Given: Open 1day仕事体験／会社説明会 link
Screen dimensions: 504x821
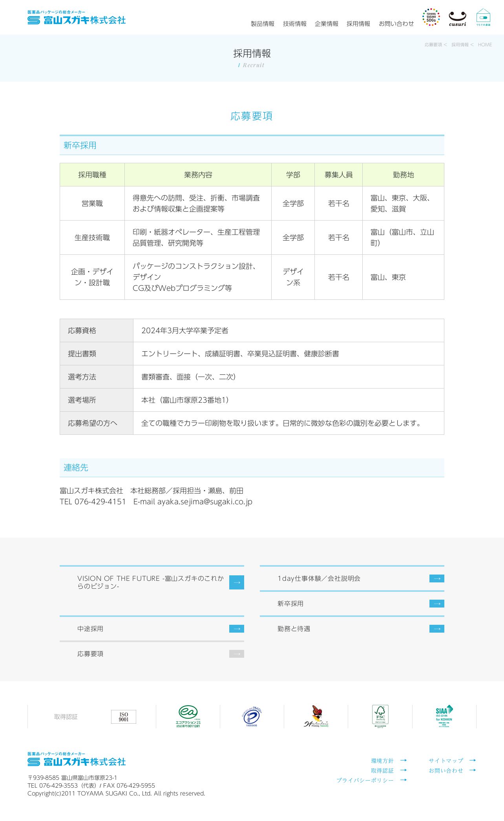Looking at the screenshot, I should click(x=319, y=578).
